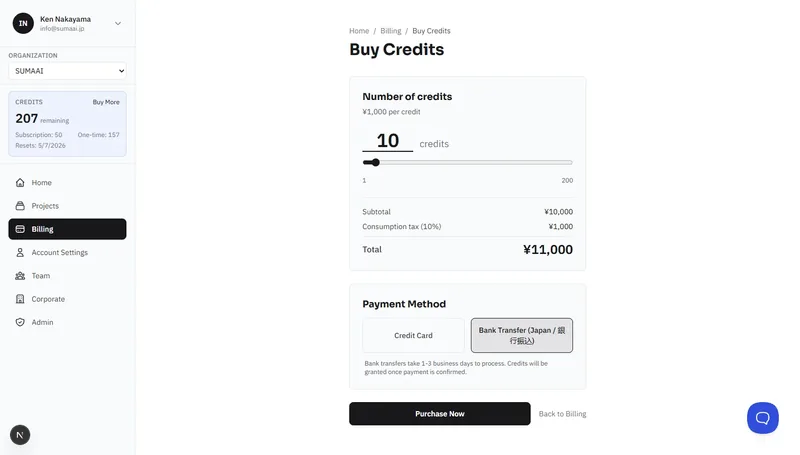Open Team page from sidebar
Viewport: 800px width, 455px height.
(x=41, y=276)
